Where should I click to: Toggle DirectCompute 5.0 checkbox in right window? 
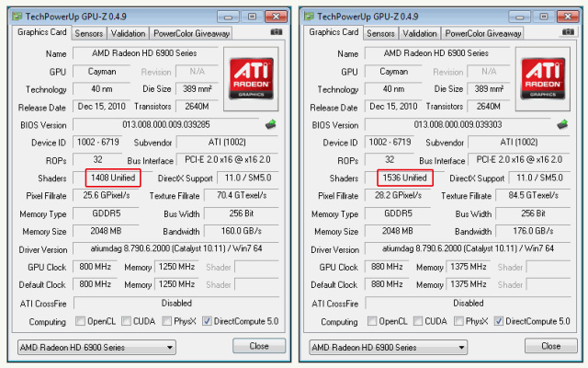(x=498, y=321)
